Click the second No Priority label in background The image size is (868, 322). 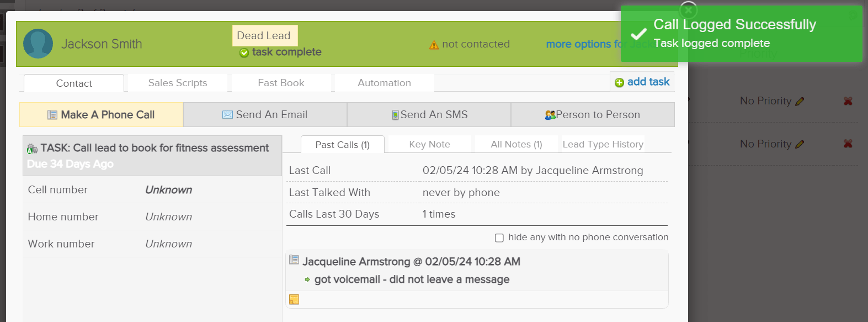click(766, 144)
